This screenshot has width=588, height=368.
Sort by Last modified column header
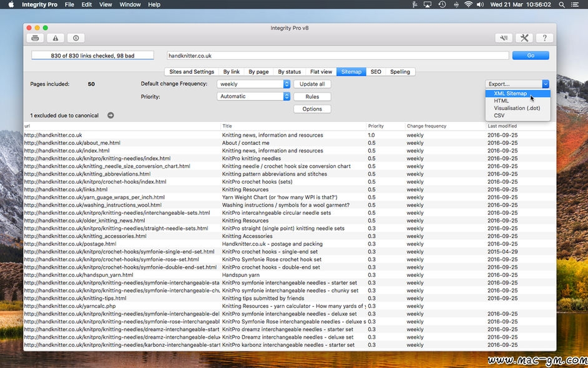[521, 126]
